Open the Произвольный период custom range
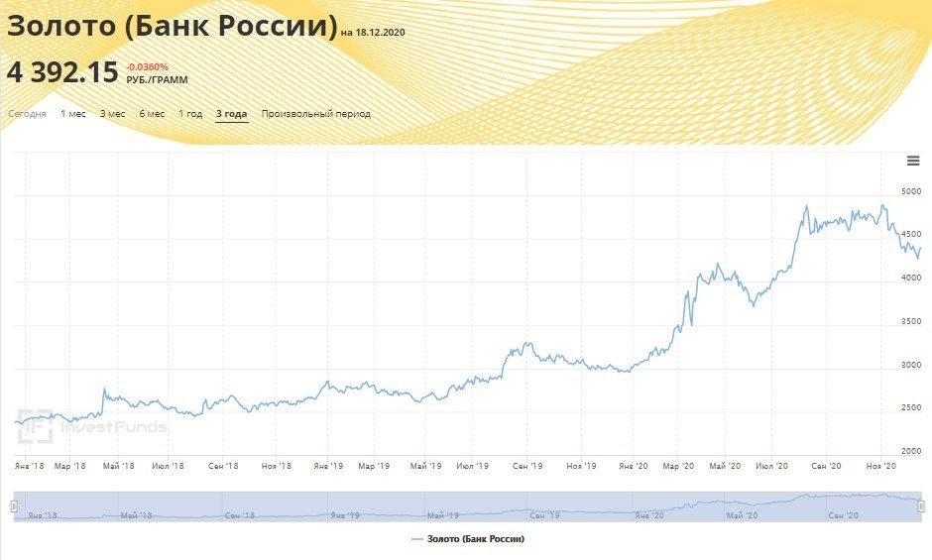Screen dimensions: 932x560 coord(316,114)
